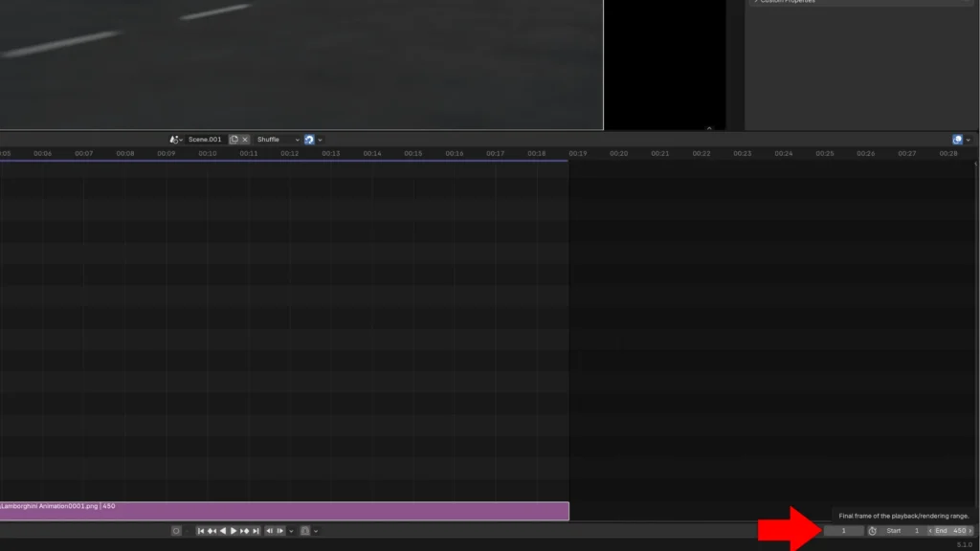
Task: Click timeline ruler at 00:10
Action: [x=208, y=153]
